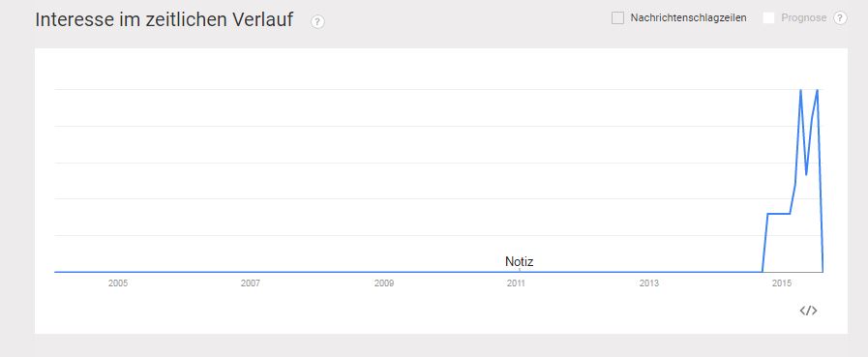Viewport: 868px width, 357px height.
Task: Click the 2015 year label on axis
Action: [x=782, y=283]
